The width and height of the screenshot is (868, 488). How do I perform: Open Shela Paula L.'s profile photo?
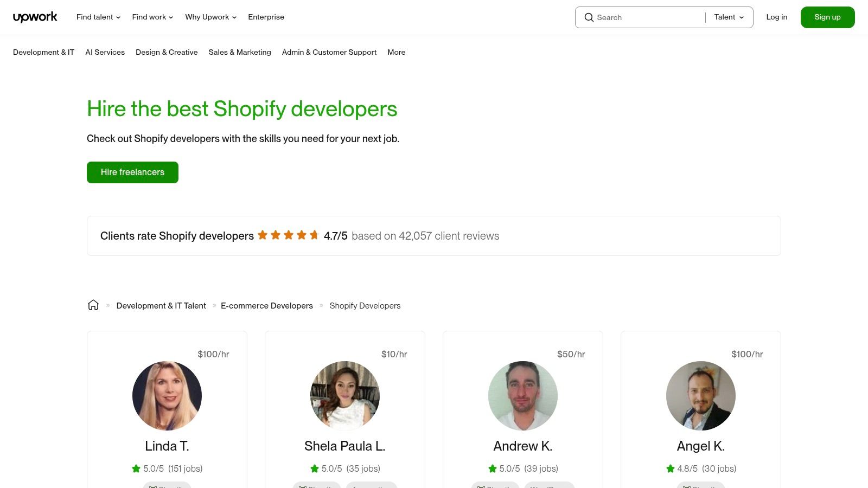[x=345, y=396]
